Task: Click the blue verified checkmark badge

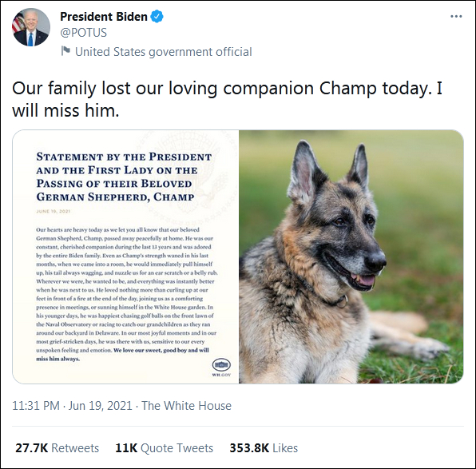Action: click(x=157, y=17)
